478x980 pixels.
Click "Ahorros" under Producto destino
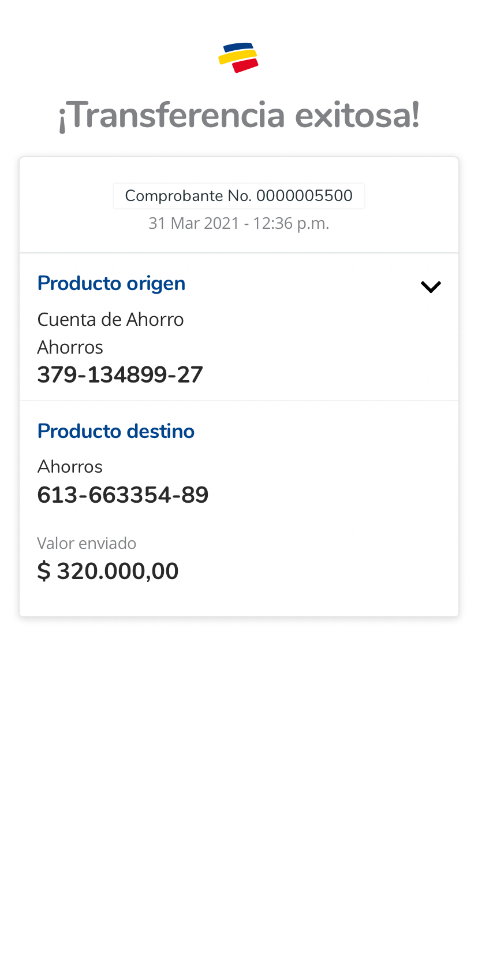[x=70, y=466]
